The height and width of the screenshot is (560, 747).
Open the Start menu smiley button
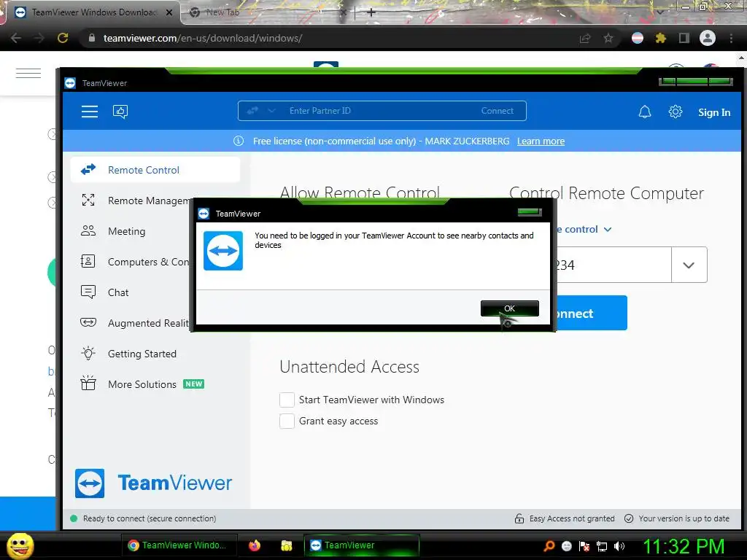pyautogui.click(x=20, y=545)
